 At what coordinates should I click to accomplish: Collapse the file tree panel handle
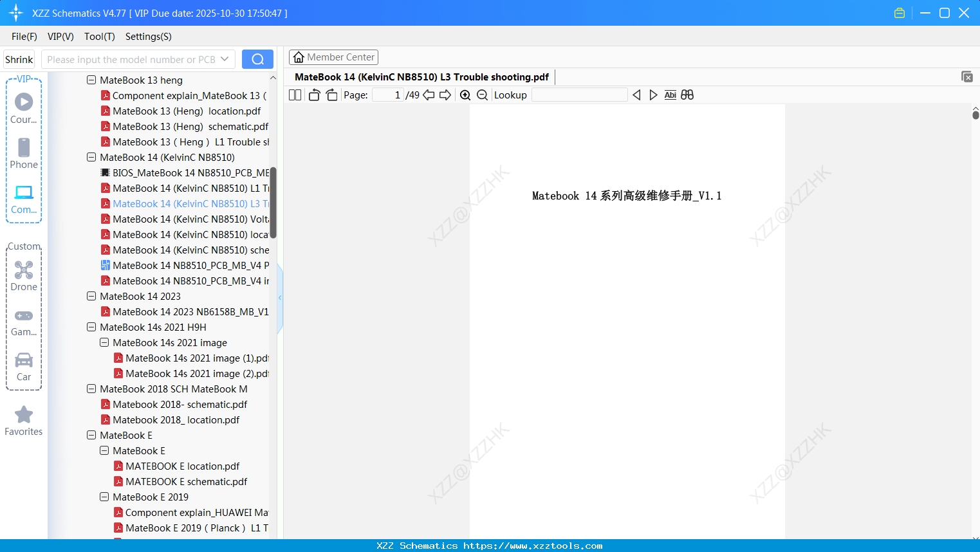[280, 297]
